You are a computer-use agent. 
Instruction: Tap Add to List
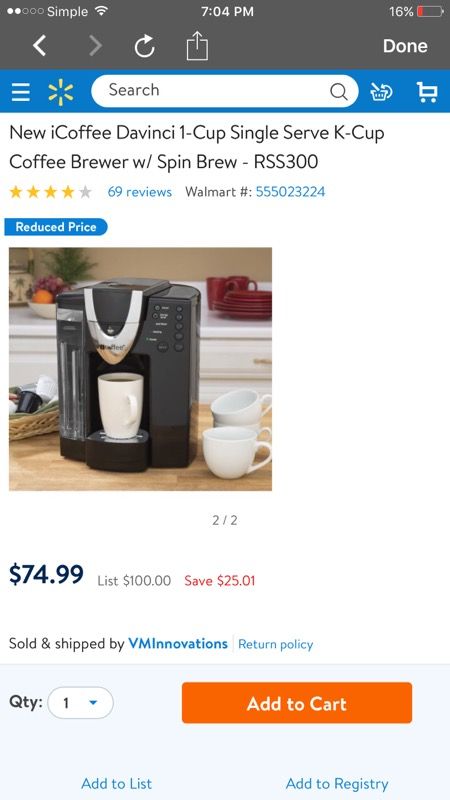(116, 783)
